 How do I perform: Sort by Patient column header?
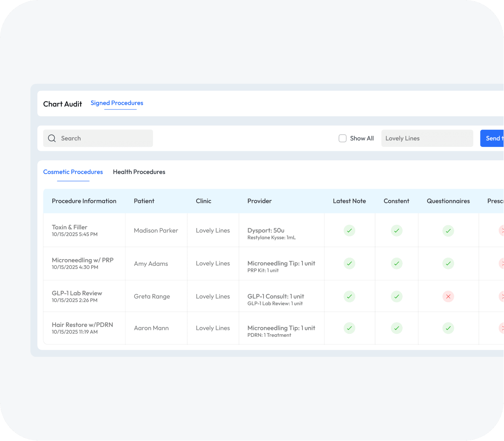144,201
